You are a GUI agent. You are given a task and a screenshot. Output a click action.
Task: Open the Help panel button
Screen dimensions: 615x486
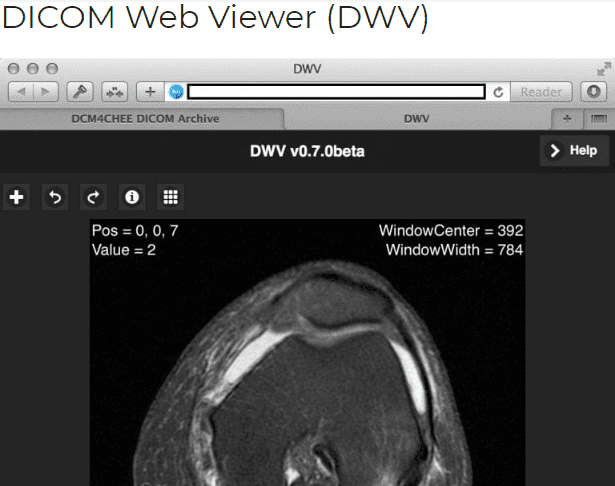point(574,151)
